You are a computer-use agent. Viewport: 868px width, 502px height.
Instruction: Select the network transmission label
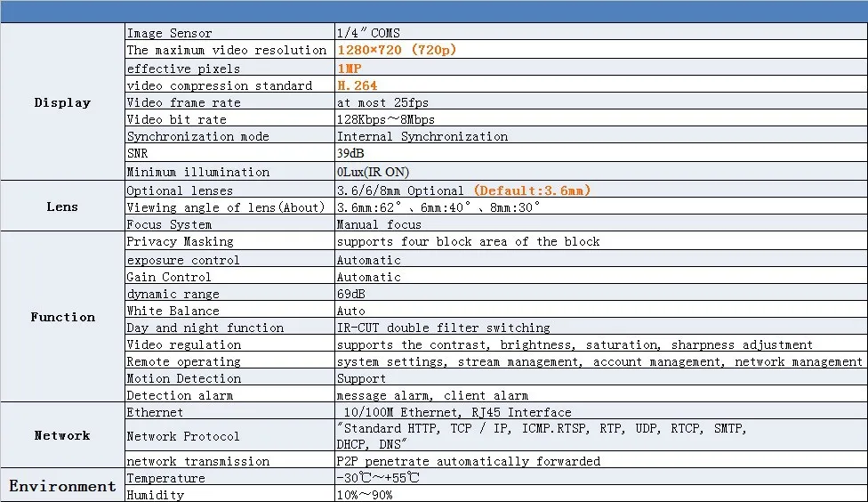point(197,461)
